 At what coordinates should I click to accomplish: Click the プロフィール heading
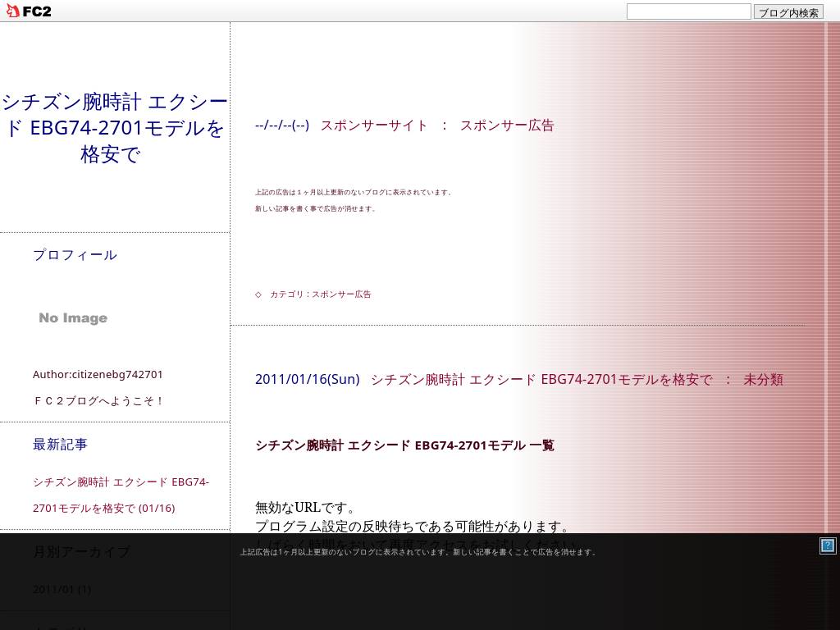[x=75, y=255]
